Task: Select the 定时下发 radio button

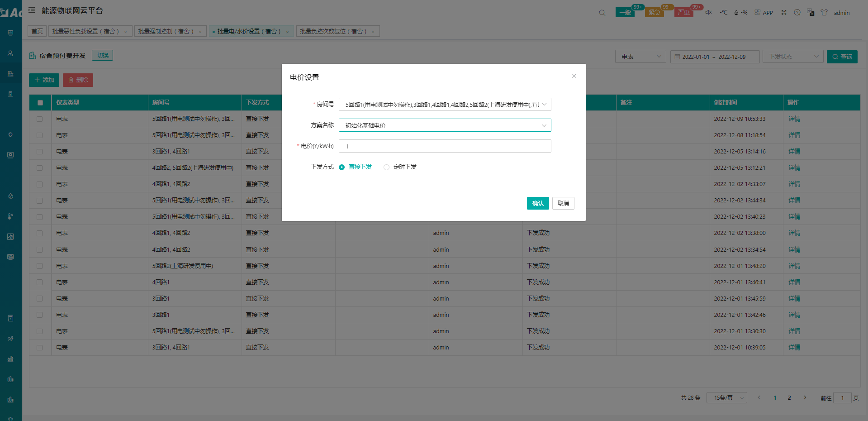Action: pyautogui.click(x=386, y=167)
